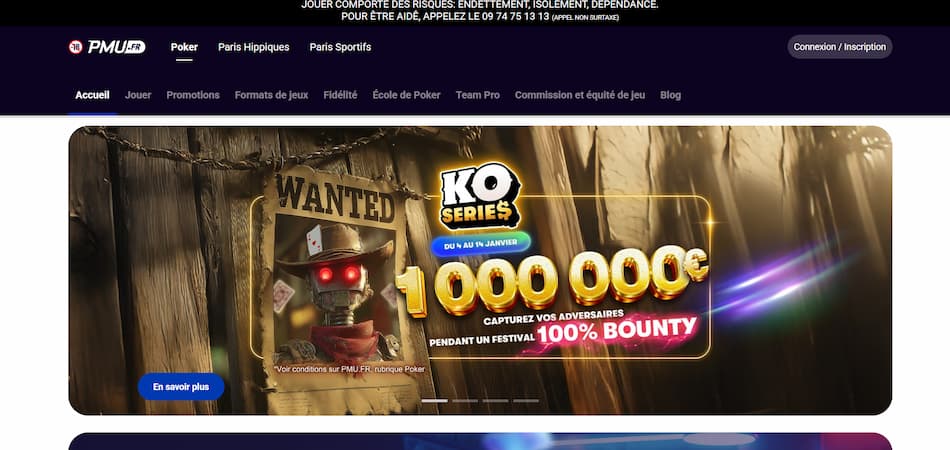The width and height of the screenshot is (950, 450).
Task: Select the second carousel slide indicator
Action: coord(465,401)
